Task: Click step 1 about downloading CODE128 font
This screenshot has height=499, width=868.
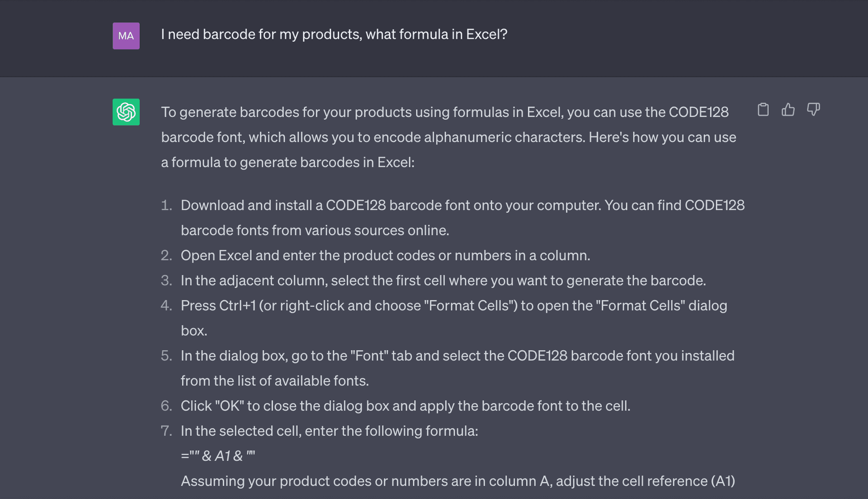Action: click(x=462, y=218)
